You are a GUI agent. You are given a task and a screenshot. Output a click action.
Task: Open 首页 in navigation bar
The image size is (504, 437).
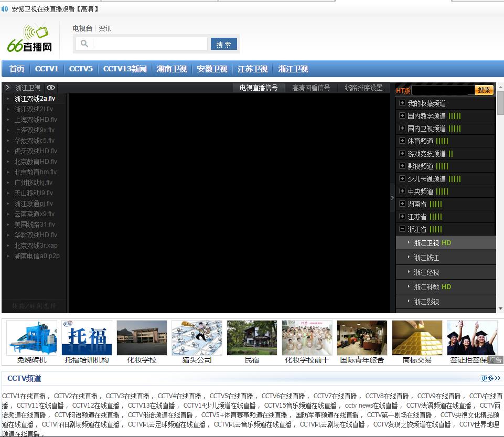click(17, 69)
